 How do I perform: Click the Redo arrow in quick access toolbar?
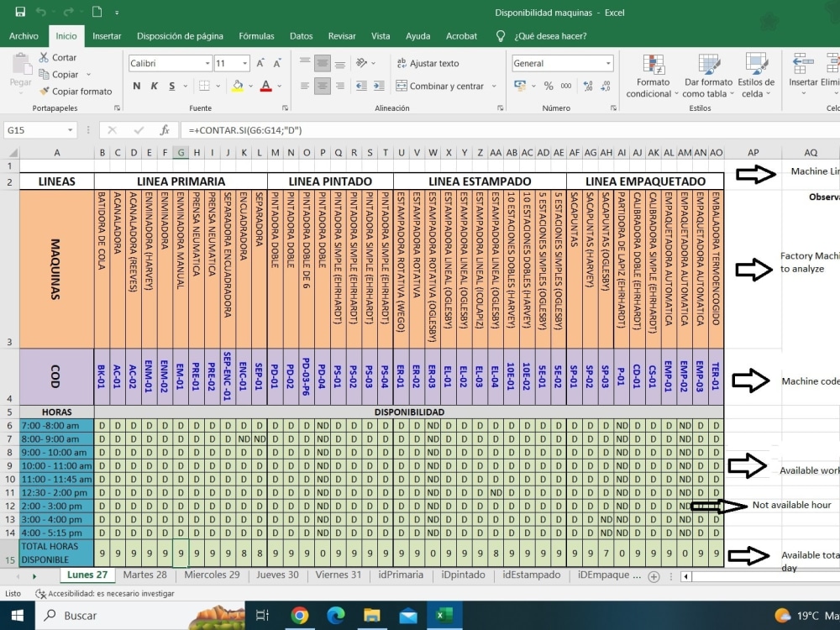pos(68,12)
